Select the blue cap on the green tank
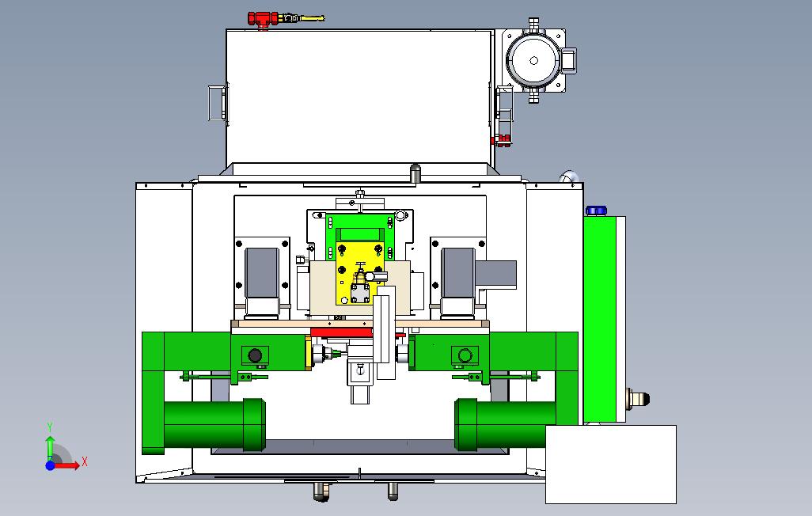Image resolution: width=812 pixels, height=516 pixels. coord(596,211)
